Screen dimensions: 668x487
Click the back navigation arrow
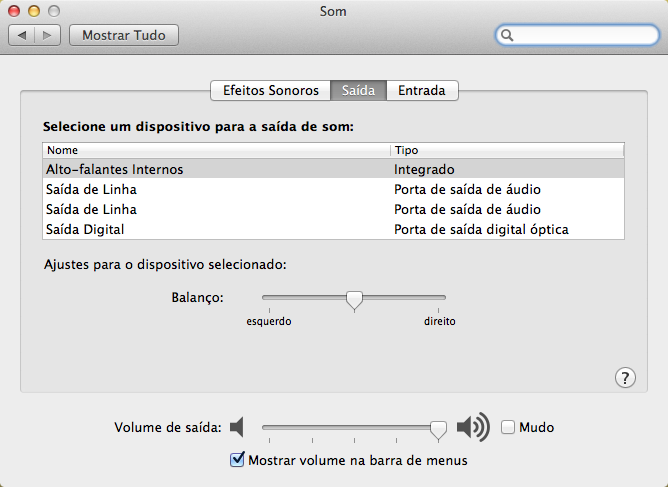click(x=23, y=35)
